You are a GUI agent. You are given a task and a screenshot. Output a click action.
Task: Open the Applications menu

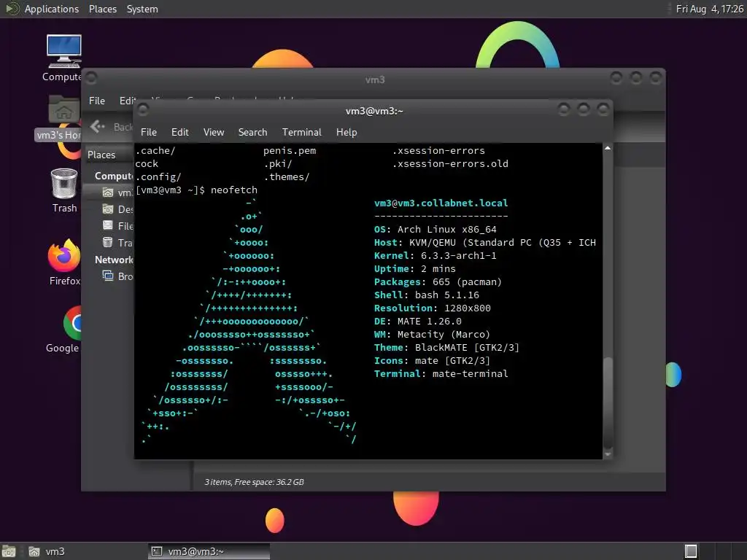point(52,9)
